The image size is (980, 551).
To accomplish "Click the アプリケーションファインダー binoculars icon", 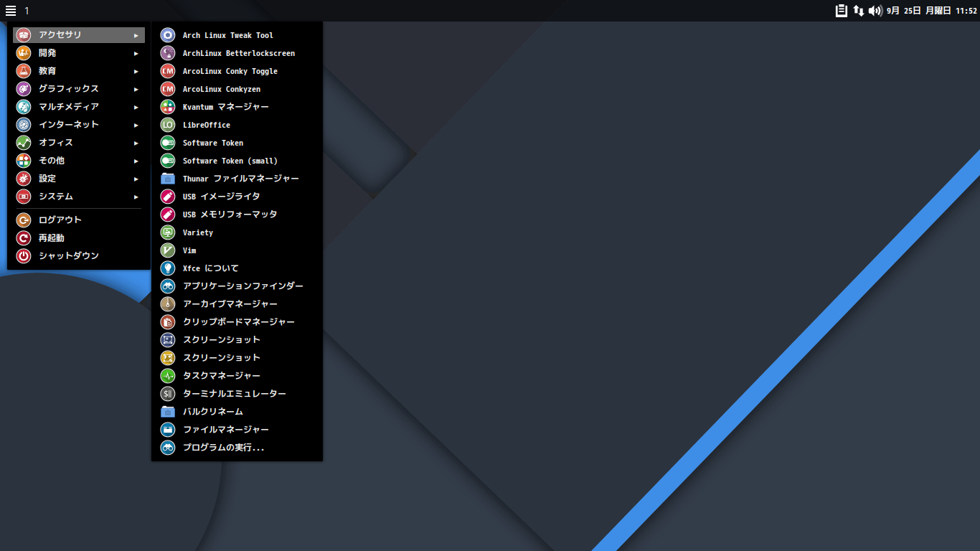I will pyautogui.click(x=167, y=286).
